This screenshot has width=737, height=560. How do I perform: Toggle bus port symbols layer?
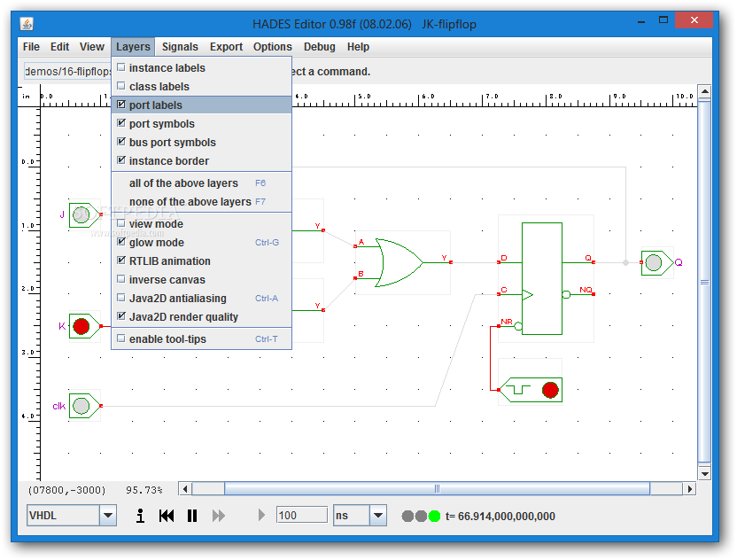(x=201, y=142)
